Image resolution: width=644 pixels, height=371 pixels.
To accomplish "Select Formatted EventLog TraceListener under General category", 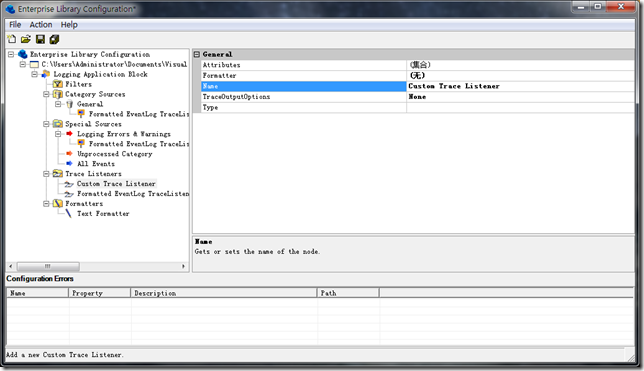I will pos(139,114).
